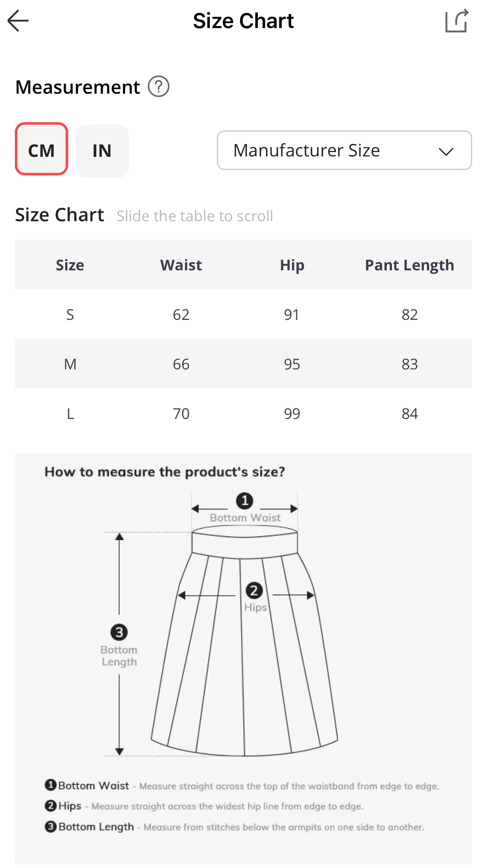Image resolution: width=487 pixels, height=868 pixels.
Task: Tap the Measurement section title
Action: coord(77,87)
